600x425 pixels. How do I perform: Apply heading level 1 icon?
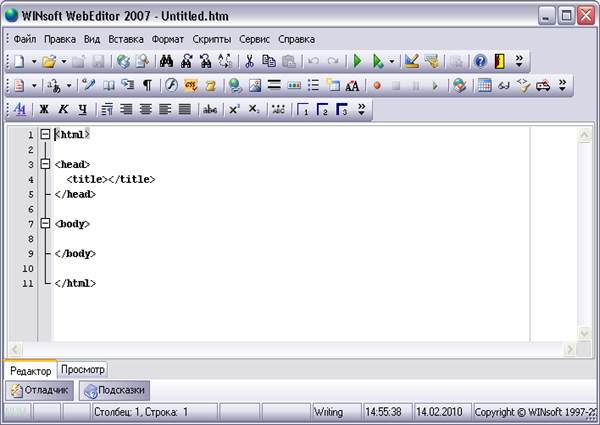pyautogui.click(x=303, y=109)
